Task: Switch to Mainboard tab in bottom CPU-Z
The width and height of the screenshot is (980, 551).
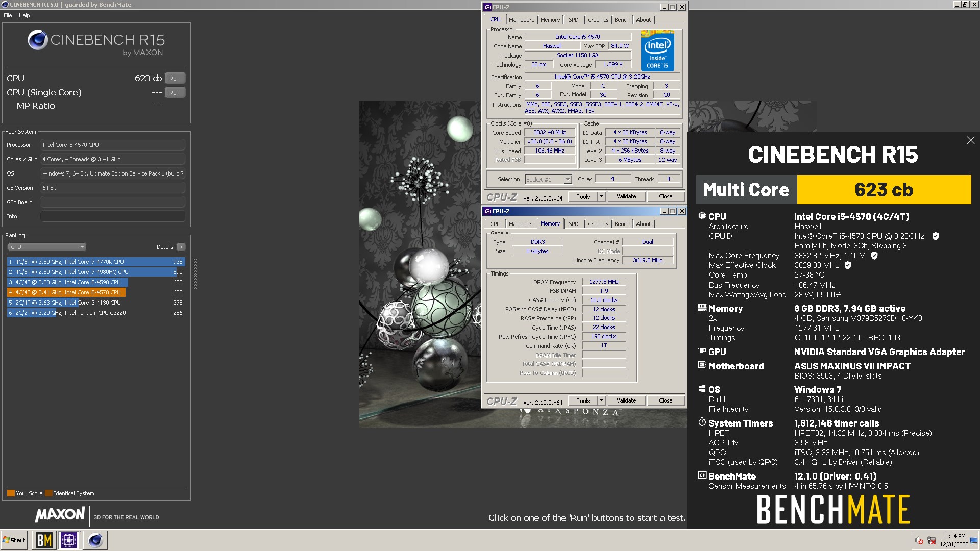Action: [522, 224]
